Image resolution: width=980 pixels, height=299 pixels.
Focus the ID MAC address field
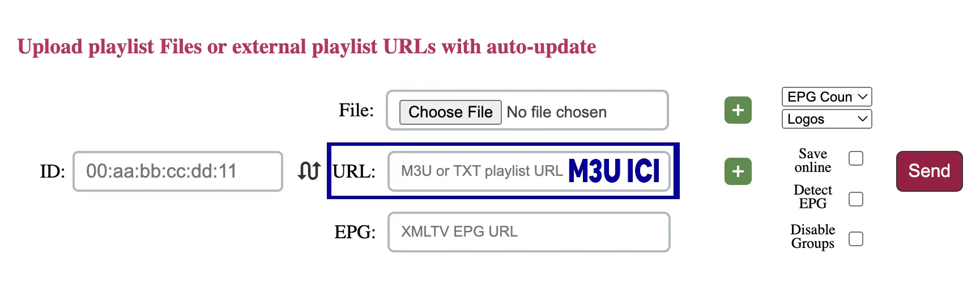click(x=177, y=171)
